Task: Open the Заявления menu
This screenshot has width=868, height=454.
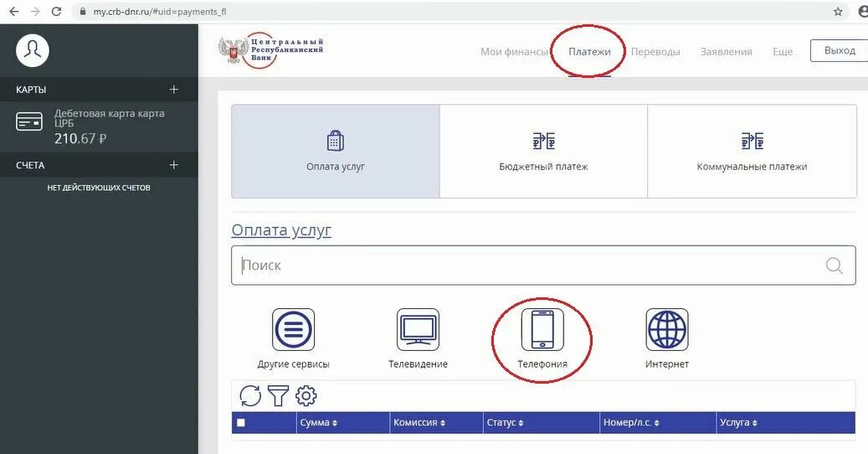Action: (x=727, y=51)
